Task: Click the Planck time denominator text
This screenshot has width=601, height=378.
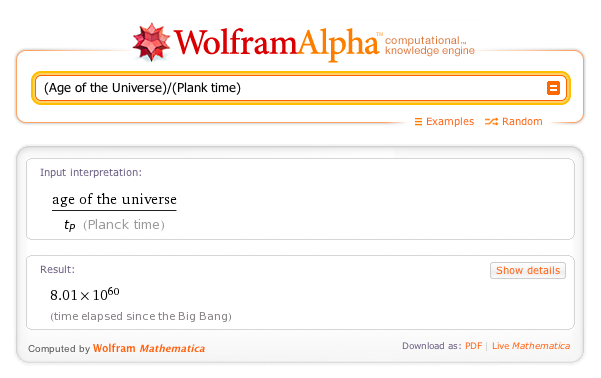Action: coord(123,225)
